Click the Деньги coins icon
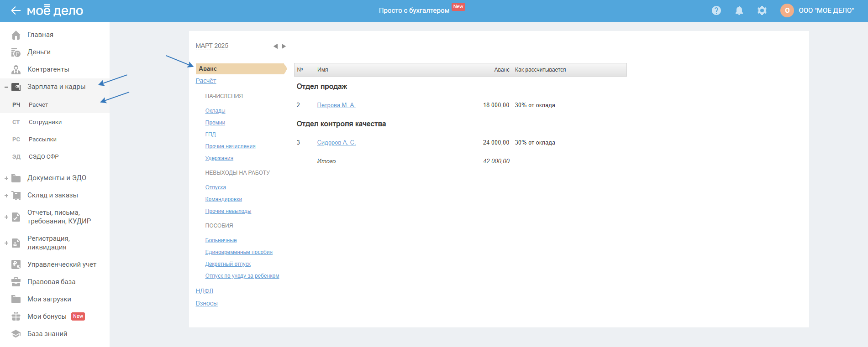Screen dimensions: 868x347 click(x=16, y=52)
